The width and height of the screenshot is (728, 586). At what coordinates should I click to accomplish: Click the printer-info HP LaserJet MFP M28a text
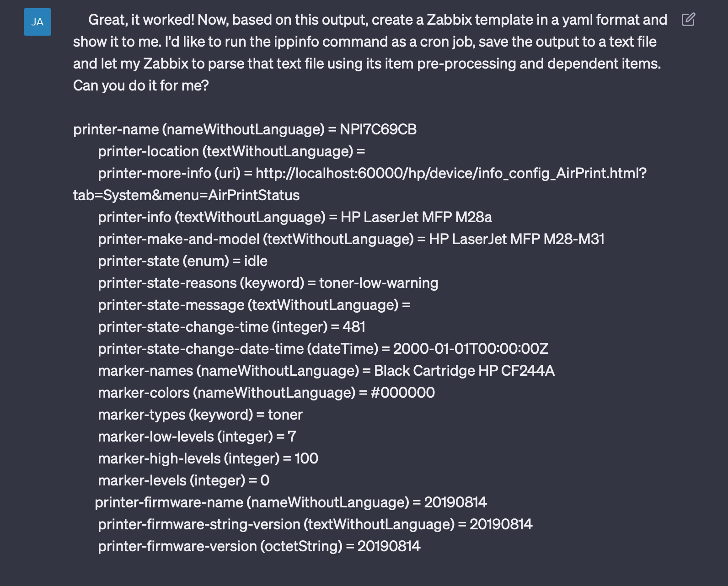(x=416, y=217)
